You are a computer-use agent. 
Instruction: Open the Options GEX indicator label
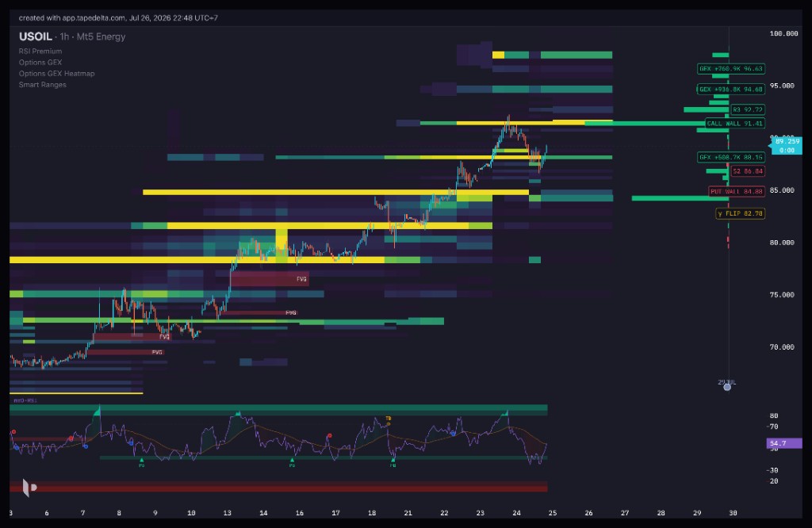coord(40,63)
